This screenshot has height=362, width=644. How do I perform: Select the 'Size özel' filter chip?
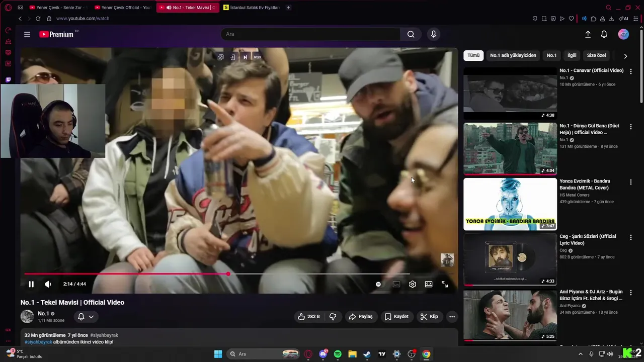(x=597, y=55)
